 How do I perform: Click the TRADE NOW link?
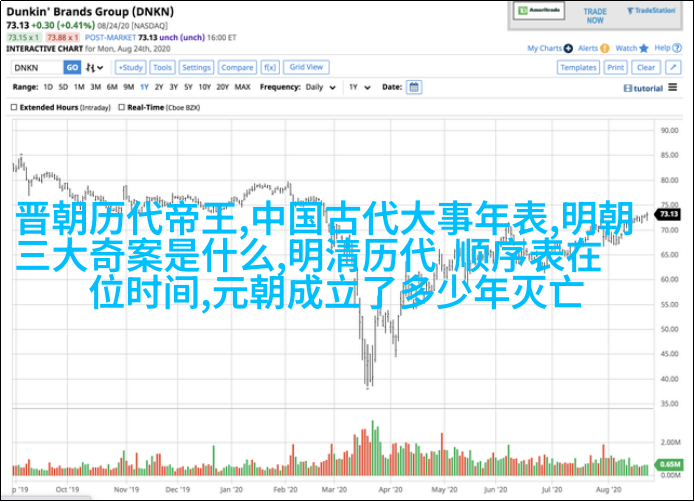(x=595, y=16)
